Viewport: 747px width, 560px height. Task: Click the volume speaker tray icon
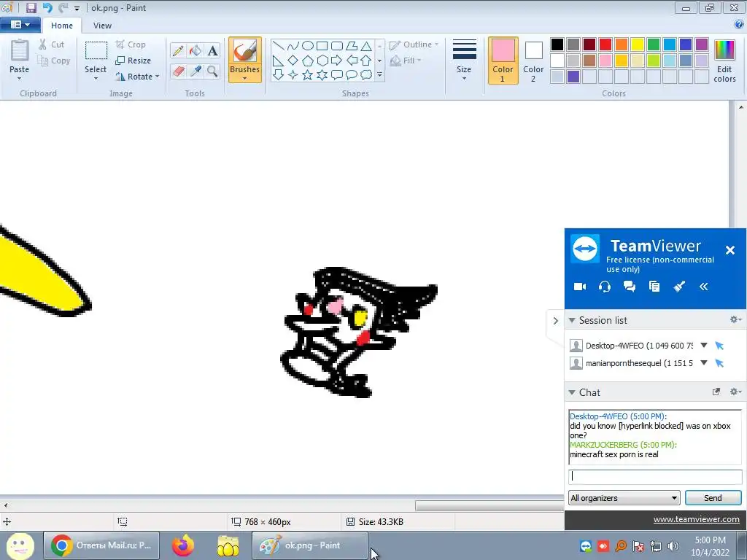(x=673, y=546)
